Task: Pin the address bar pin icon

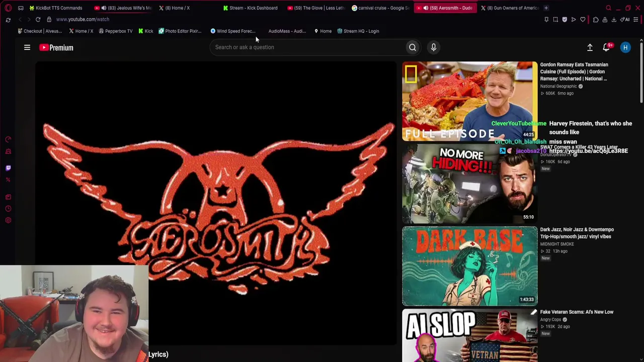Action: 546,20
